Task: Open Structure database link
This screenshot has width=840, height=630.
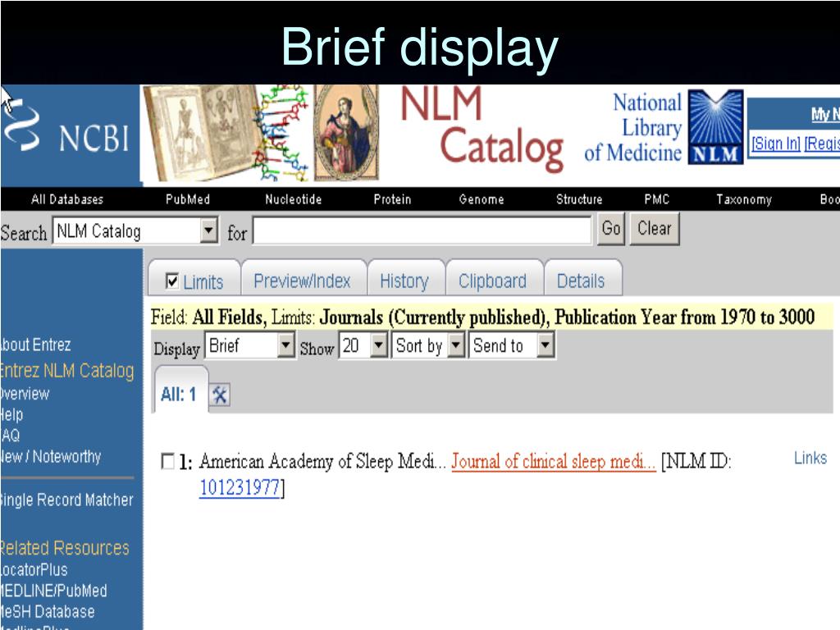Action: (579, 200)
